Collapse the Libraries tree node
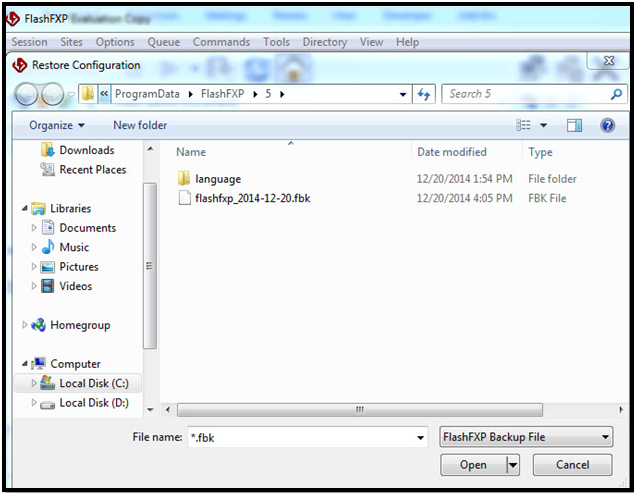The width and height of the screenshot is (634, 493). (25, 208)
